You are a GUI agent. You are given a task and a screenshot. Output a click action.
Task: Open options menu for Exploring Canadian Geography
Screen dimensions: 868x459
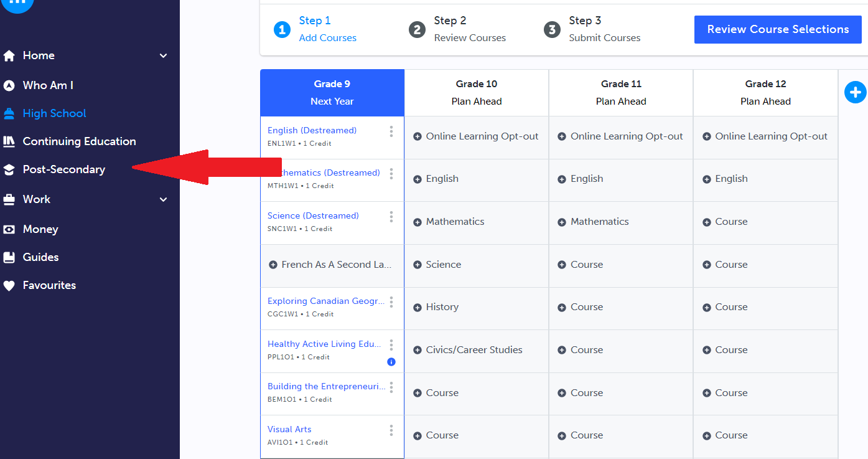pyautogui.click(x=391, y=302)
